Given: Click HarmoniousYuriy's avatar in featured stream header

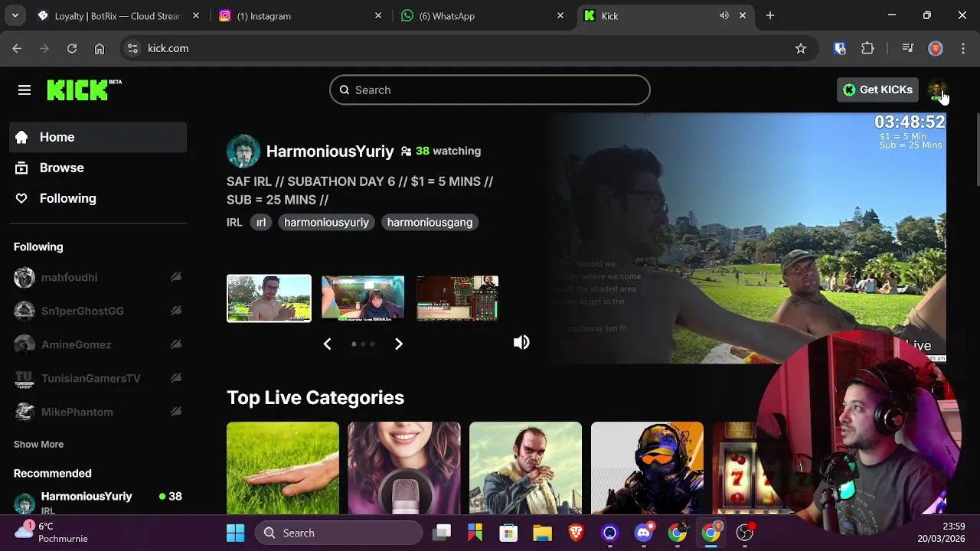Looking at the screenshot, I should (243, 151).
